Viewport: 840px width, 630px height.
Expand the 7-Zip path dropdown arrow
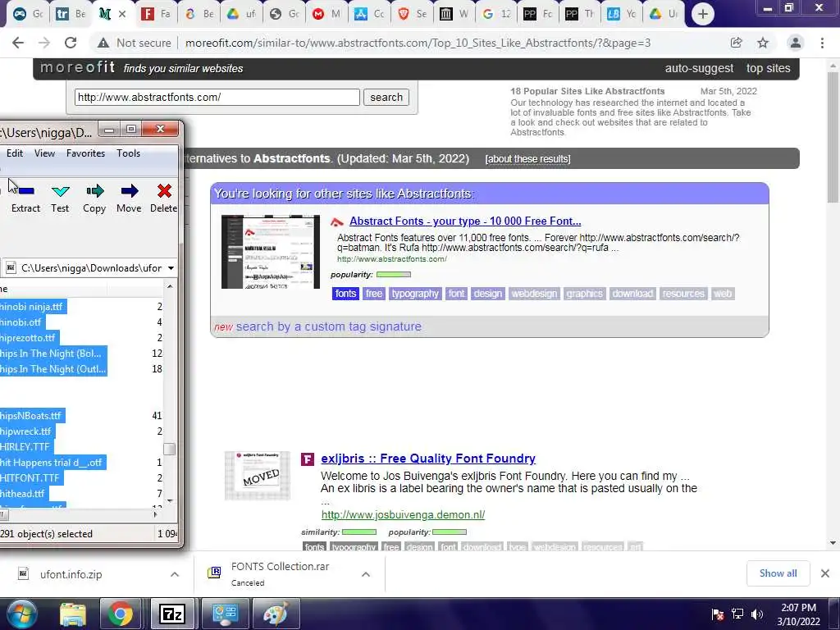[x=171, y=268]
